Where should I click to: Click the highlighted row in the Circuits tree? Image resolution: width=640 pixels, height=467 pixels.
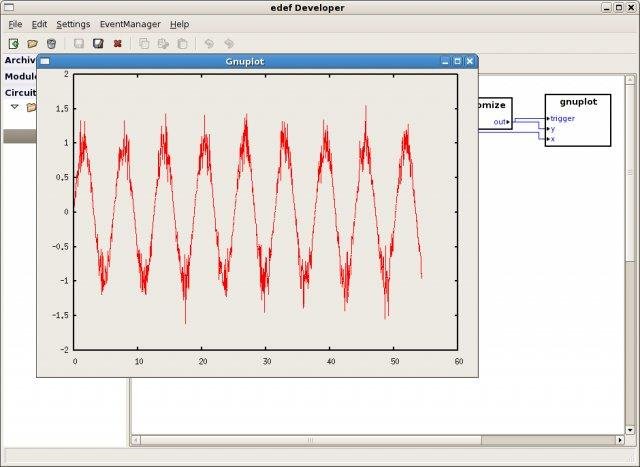[x=20, y=136]
